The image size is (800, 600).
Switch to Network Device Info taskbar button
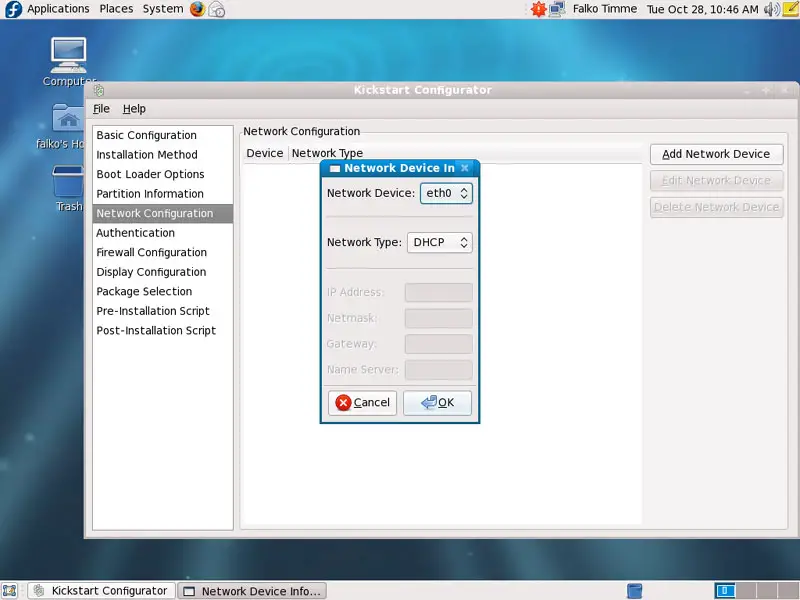[x=252, y=591]
